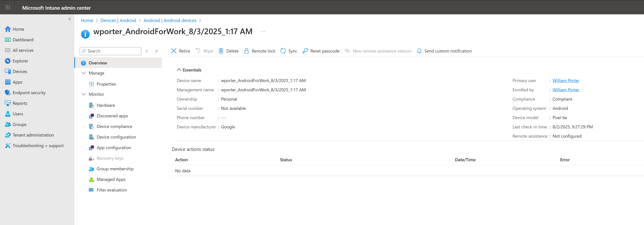
Task: Open William Porter primary user link
Action: [x=566, y=81]
